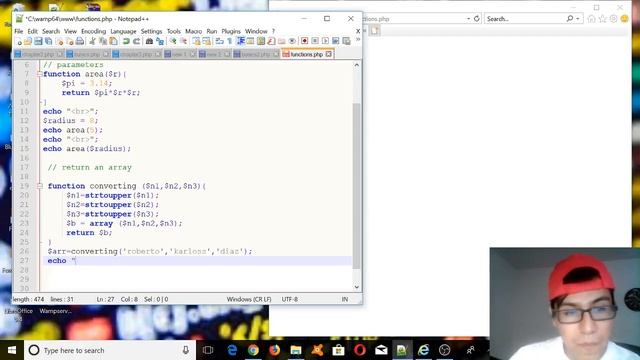This screenshot has height=360, width=640.
Task: Click the editor scrollbar up arrow
Action: pos(357,65)
